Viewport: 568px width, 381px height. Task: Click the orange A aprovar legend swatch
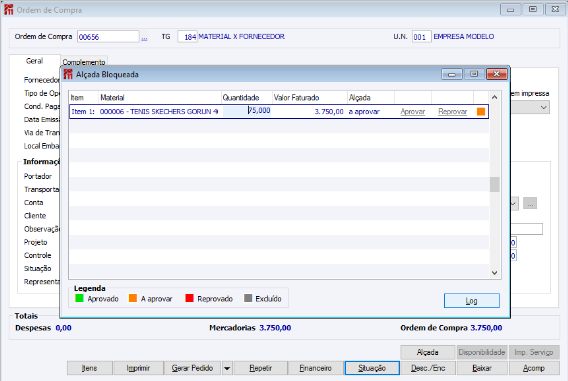(x=133, y=298)
